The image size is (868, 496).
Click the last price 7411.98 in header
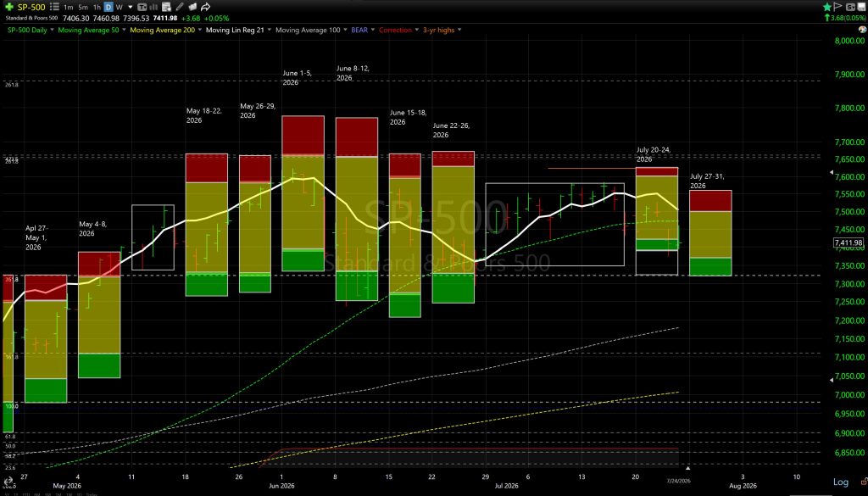pyautogui.click(x=165, y=19)
